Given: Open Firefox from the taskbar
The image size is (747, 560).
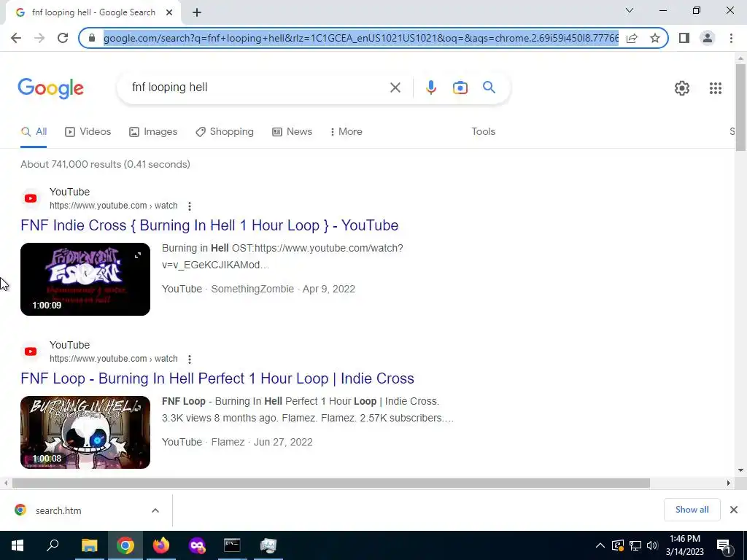Looking at the screenshot, I should point(161,545).
